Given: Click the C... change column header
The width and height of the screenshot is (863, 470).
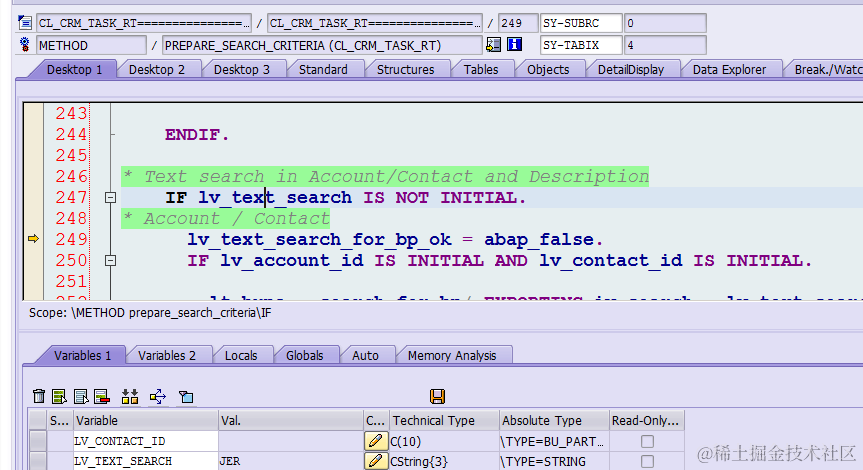Looking at the screenshot, I should pos(376,420).
